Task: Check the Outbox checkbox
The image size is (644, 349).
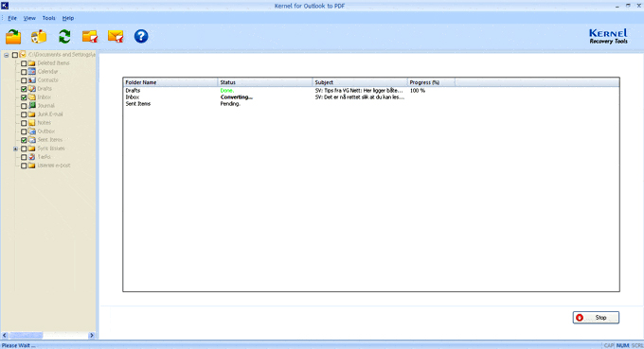Action: (24, 132)
